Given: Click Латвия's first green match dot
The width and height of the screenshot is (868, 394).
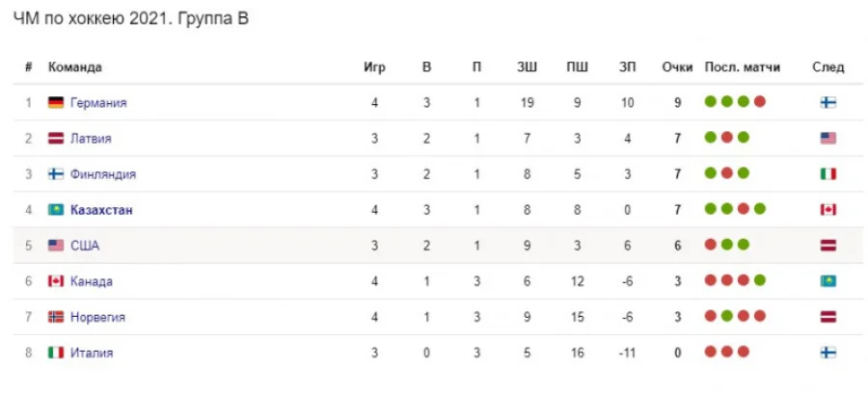Looking at the screenshot, I should [711, 137].
